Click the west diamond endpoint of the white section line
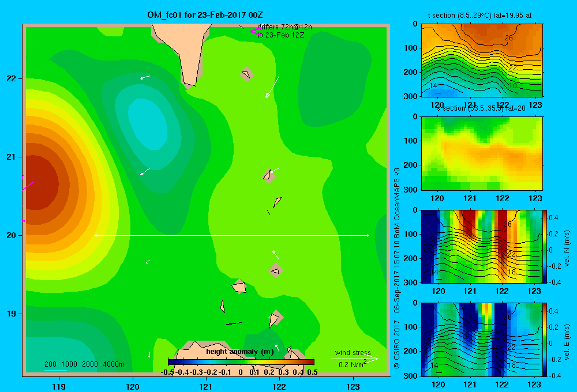Screen dimensions: 577x392 (96, 235)
